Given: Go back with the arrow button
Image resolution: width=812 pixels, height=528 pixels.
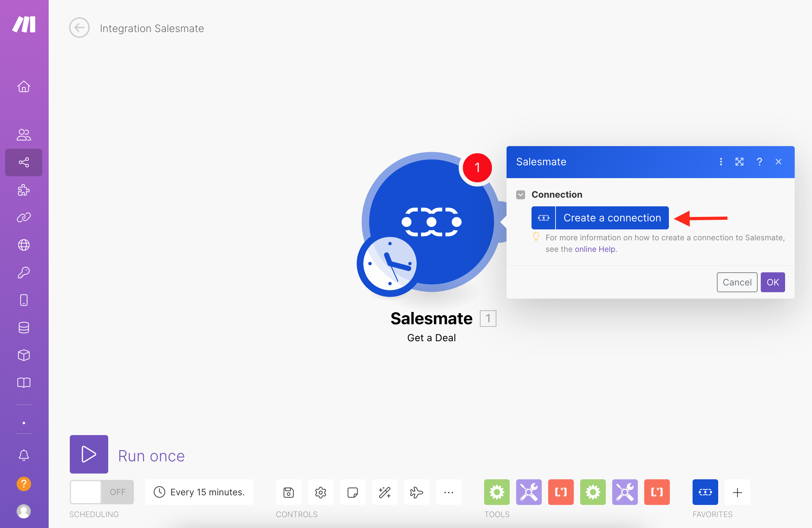Looking at the screenshot, I should (x=79, y=28).
